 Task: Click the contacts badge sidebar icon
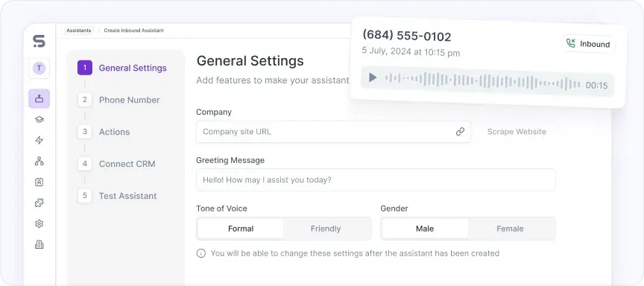coord(39,182)
